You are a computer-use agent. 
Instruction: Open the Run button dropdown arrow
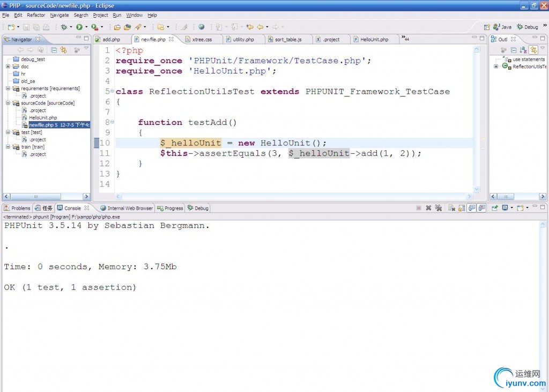86,27
